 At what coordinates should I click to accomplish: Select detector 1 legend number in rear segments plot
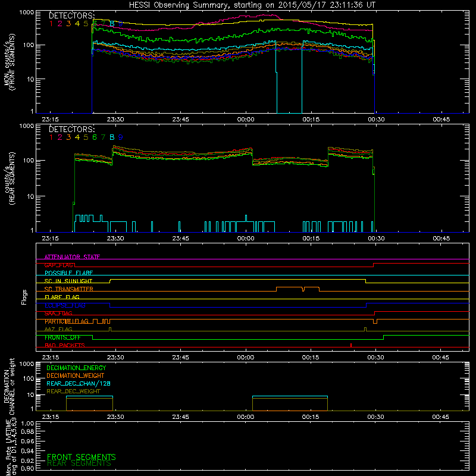[x=51, y=137]
